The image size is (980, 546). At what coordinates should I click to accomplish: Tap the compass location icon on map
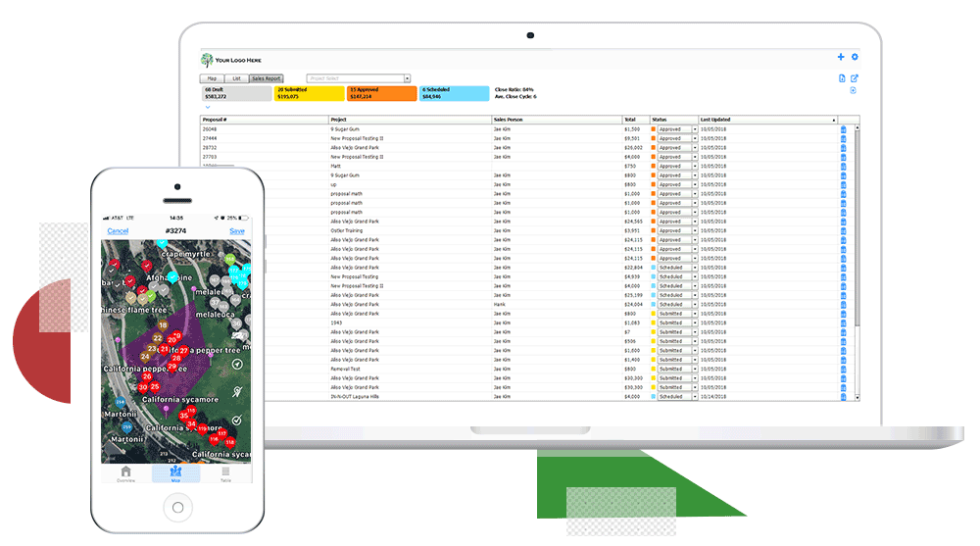click(x=235, y=365)
